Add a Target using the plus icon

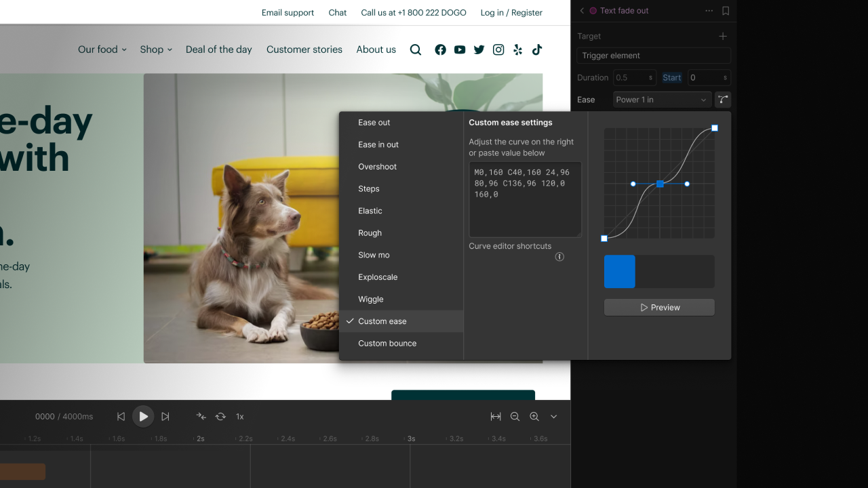coord(722,36)
